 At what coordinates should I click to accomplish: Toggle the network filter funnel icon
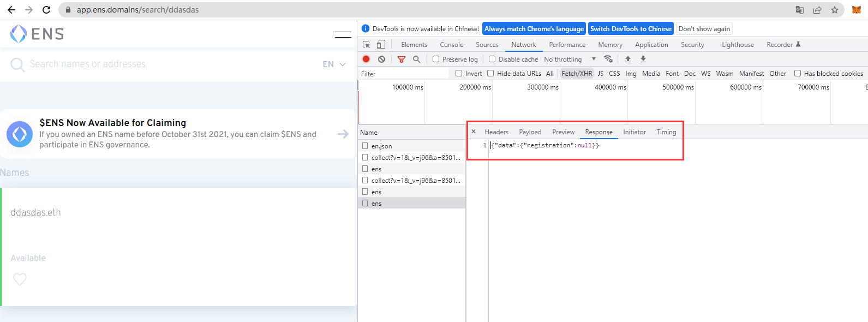pos(402,59)
